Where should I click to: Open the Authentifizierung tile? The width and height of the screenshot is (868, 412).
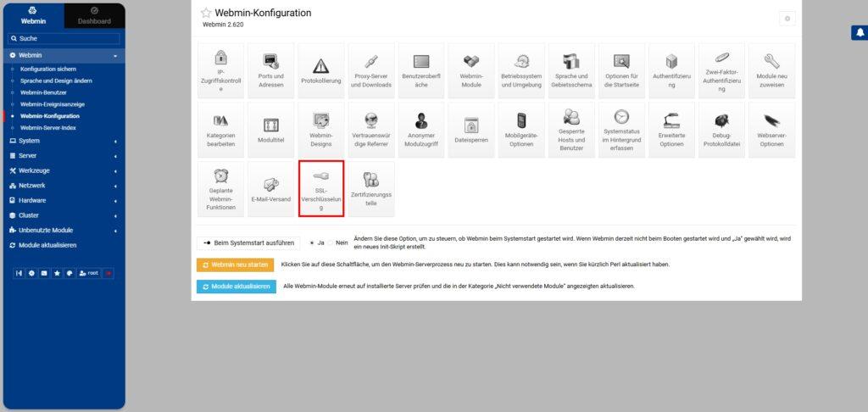671,71
